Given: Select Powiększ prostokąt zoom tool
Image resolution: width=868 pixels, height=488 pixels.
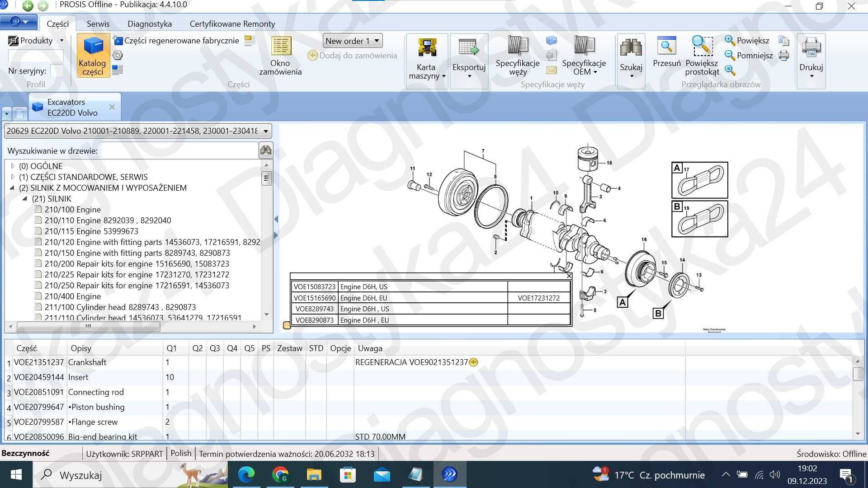Looking at the screenshot, I should pos(702,56).
